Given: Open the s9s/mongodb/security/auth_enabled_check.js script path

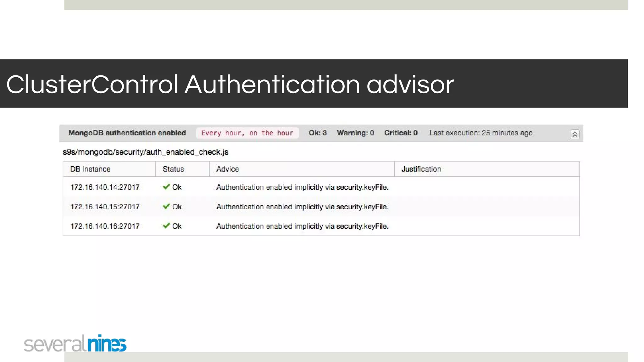Looking at the screenshot, I should [146, 152].
